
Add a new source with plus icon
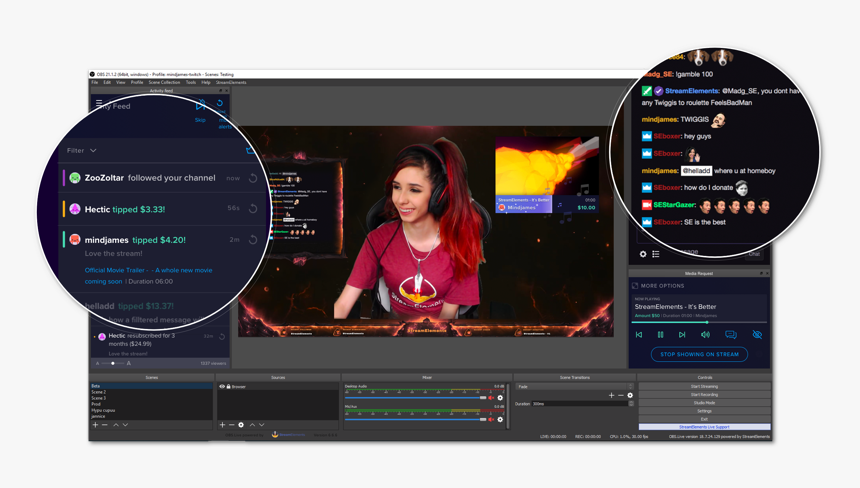(222, 425)
